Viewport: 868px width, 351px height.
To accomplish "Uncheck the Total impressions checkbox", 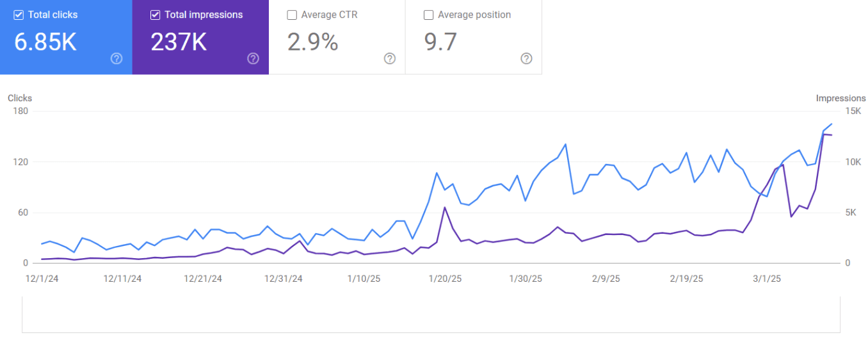I will click(156, 15).
